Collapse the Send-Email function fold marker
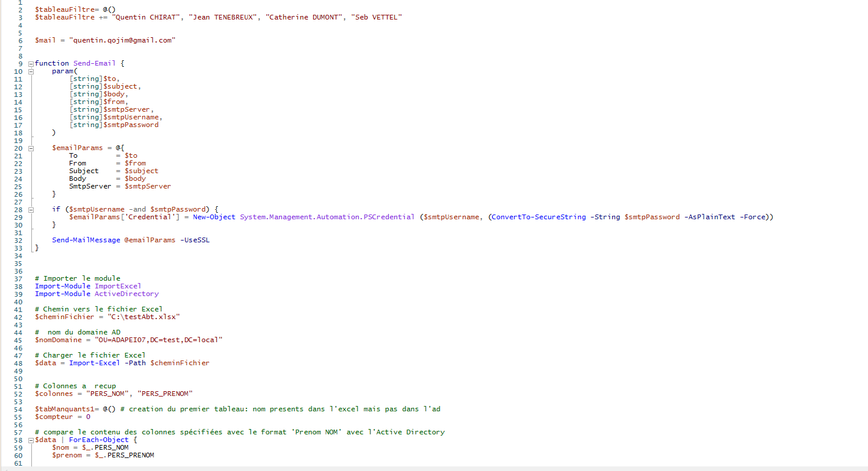The height and width of the screenshot is (471, 868). click(x=30, y=63)
